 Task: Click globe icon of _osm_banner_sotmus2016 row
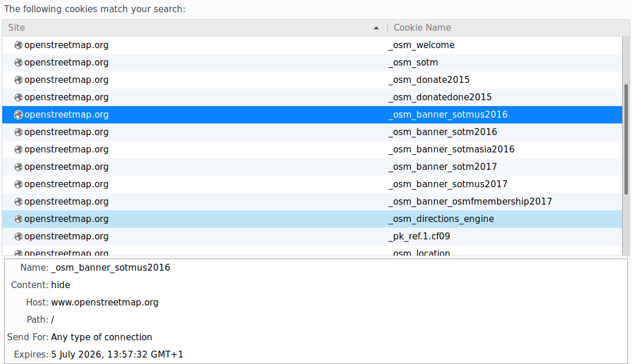pyautogui.click(x=18, y=115)
